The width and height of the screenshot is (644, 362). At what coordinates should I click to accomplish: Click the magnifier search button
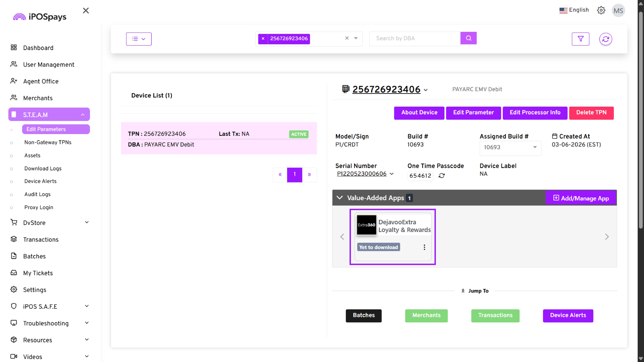tap(468, 38)
